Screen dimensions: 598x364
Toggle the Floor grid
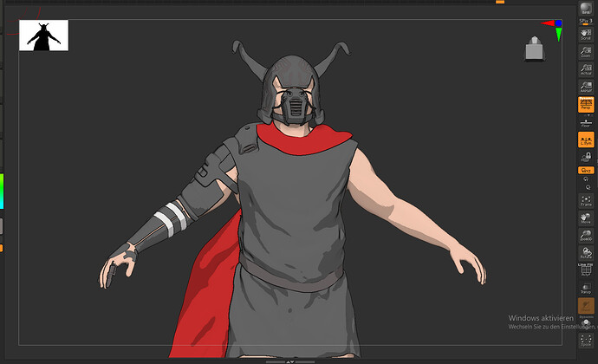pyautogui.click(x=586, y=123)
